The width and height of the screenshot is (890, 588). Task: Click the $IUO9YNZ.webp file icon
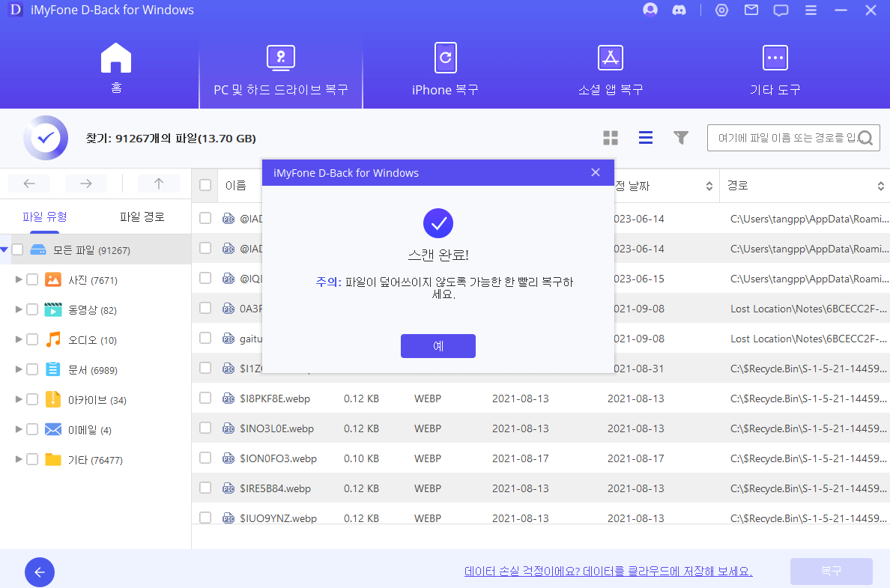pos(228,518)
